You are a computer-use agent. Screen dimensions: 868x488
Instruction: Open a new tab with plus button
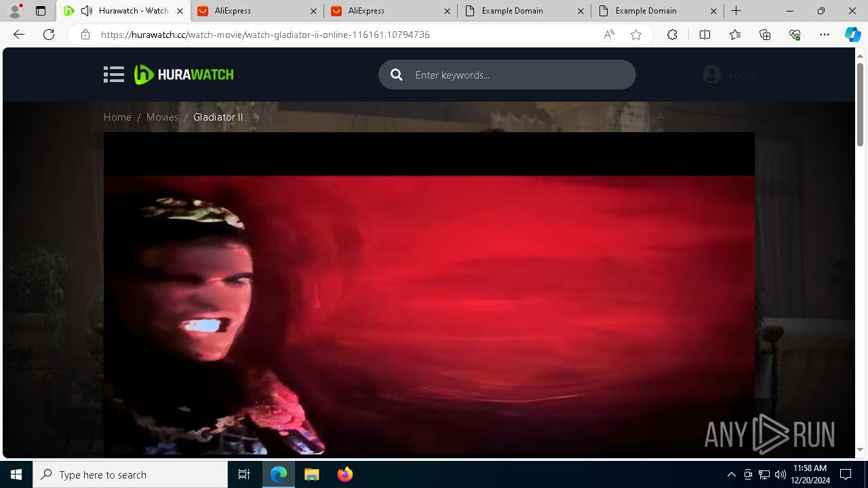tap(736, 11)
